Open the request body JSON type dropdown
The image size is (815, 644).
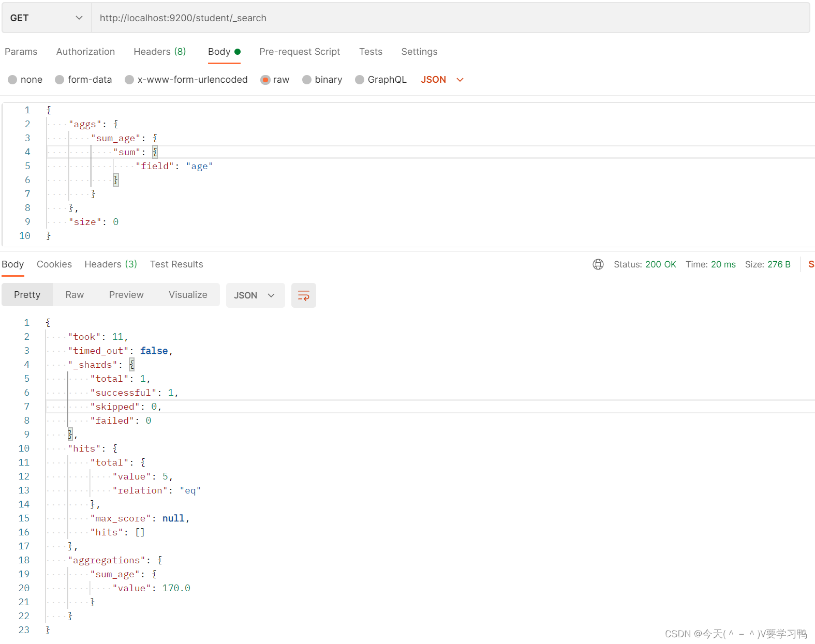(442, 80)
